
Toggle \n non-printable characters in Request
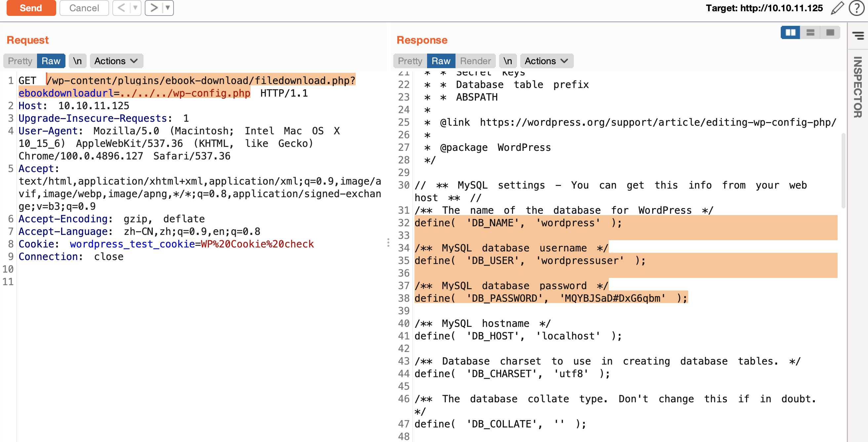point(77,61)
